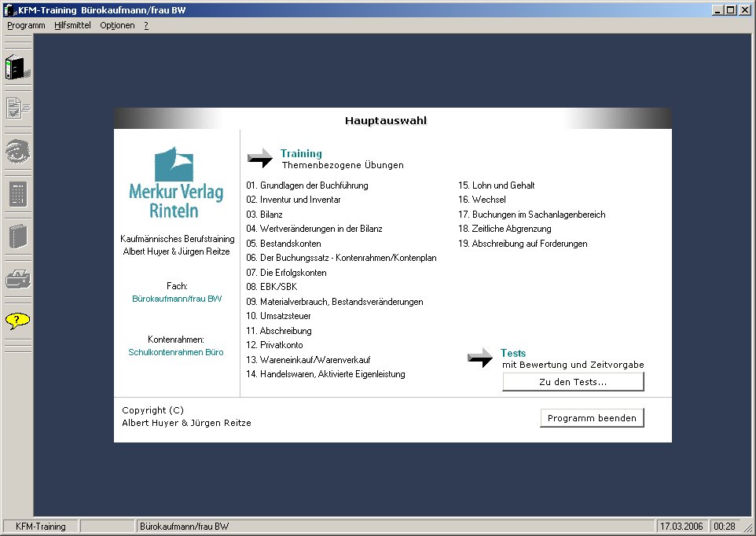Click the book icon in sidebar
This screenshot has height=536, width=756.
tap(18, 237)
